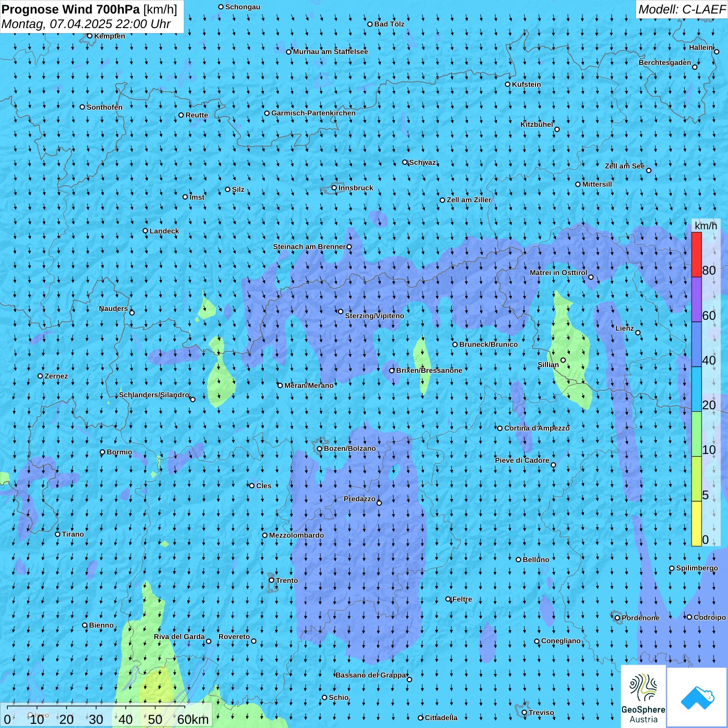Click the Schlanders/Silandro label
The image size is (728, 728).
154,395
